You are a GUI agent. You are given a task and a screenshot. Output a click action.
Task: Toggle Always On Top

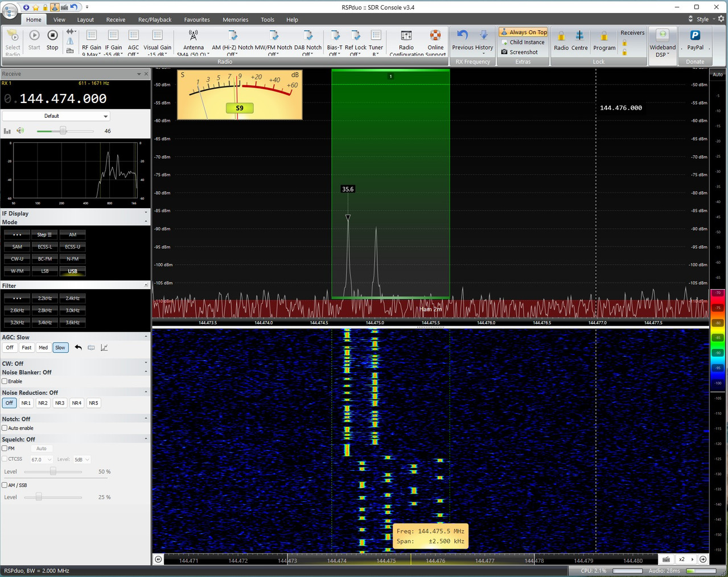(x=523, y=32)
